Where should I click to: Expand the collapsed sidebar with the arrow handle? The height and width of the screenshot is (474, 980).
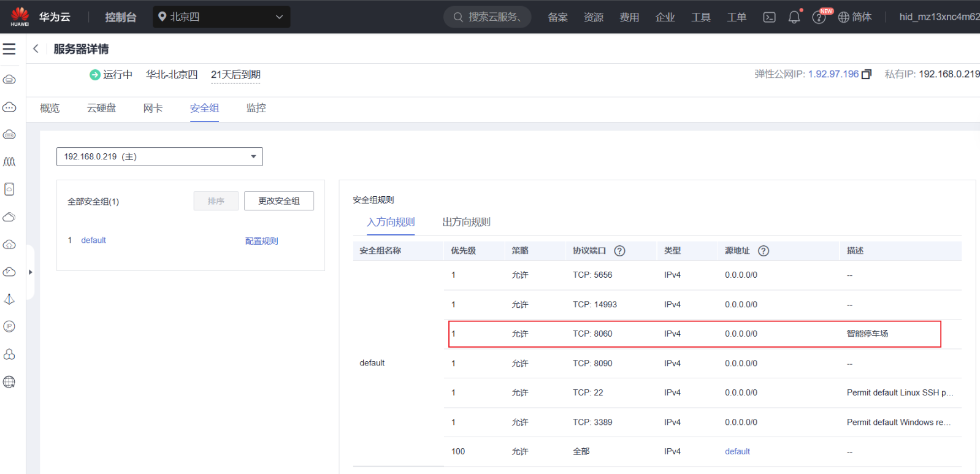click(x=30, y=272)
